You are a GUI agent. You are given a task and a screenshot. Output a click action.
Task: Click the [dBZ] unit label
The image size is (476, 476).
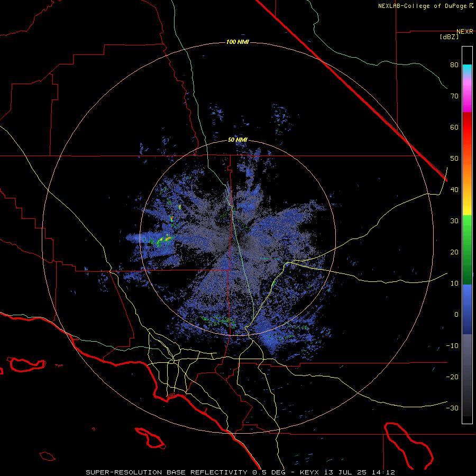449,37
